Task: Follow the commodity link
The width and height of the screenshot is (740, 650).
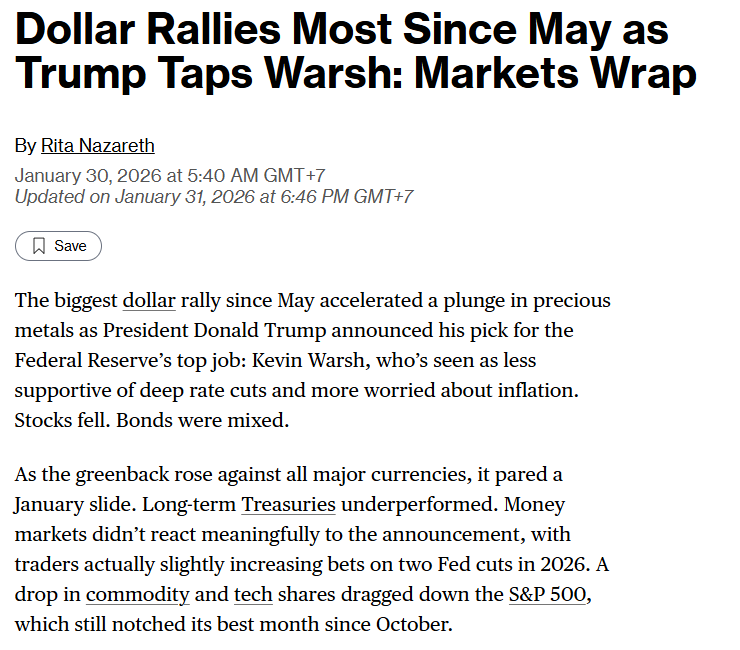Action: (x=137, y=595)
